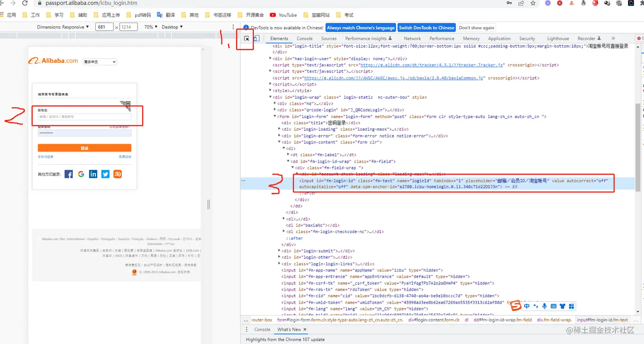Screen dimensions: 644x344
Task: Click the 免费注册 free registration link
Action: point(125,157)
